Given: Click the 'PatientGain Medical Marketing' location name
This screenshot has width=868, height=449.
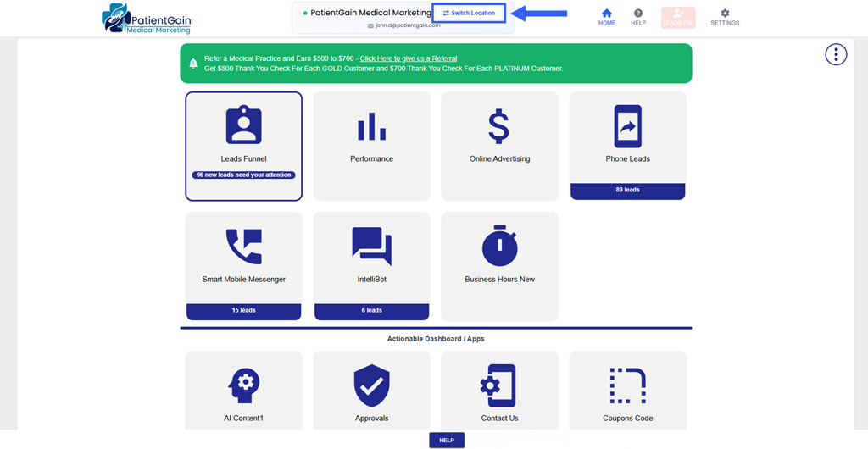Looking at the screenshot, I should click(370, 12).
